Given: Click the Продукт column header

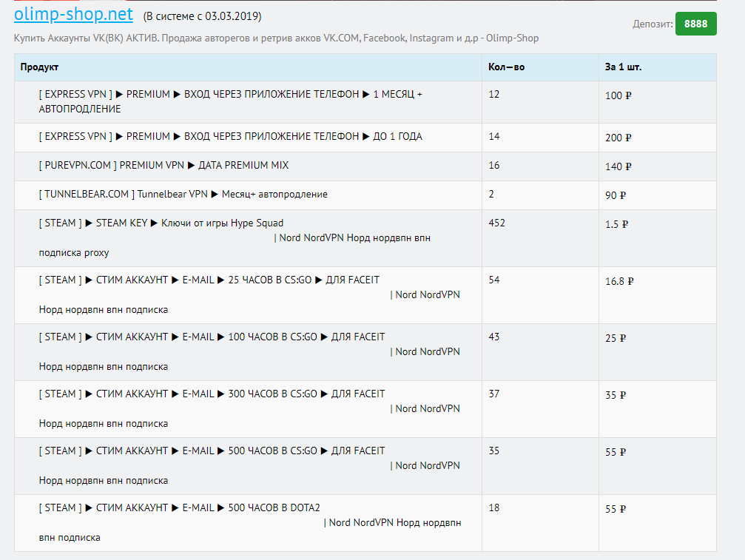Looking at the screenshot, I should click(x=39, y=67).
